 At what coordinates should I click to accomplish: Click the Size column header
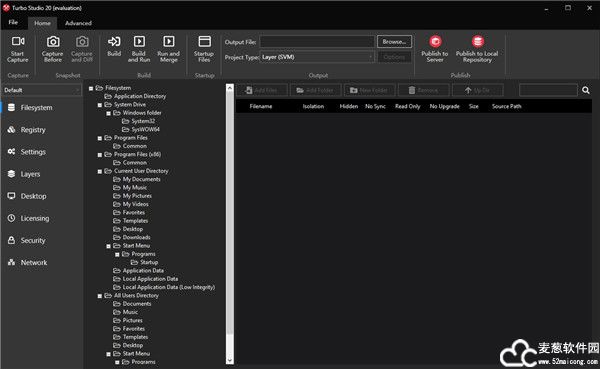tap(473, 106)
